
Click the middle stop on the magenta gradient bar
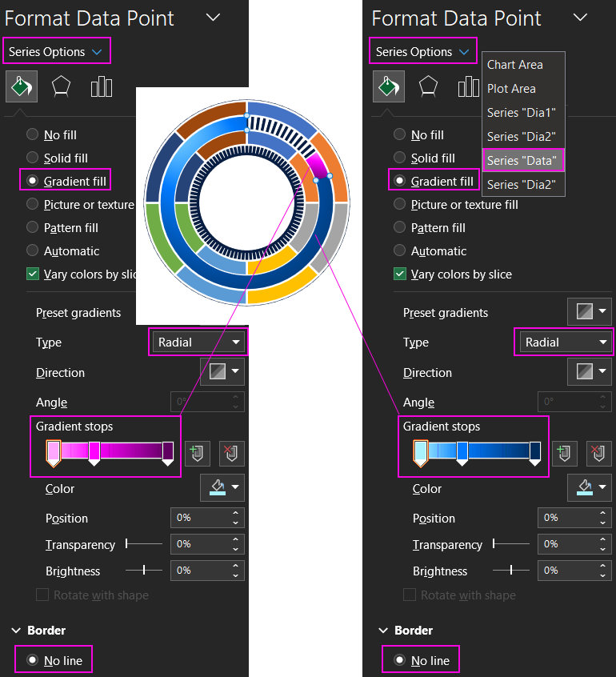[x=94, y=452]
